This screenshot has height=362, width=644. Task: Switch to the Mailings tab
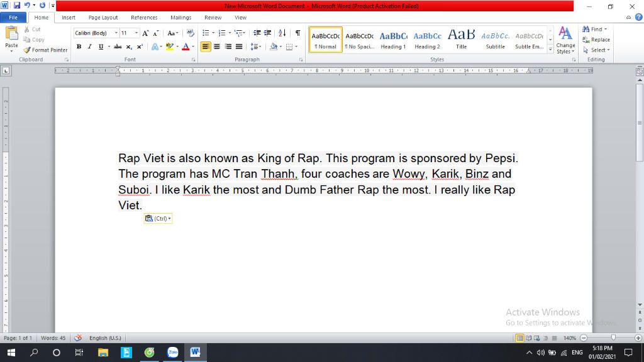tap(181, 18)
